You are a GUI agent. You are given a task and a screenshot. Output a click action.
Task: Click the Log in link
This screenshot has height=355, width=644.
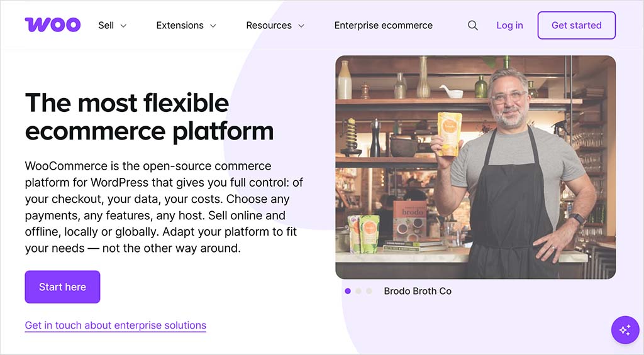509,25
